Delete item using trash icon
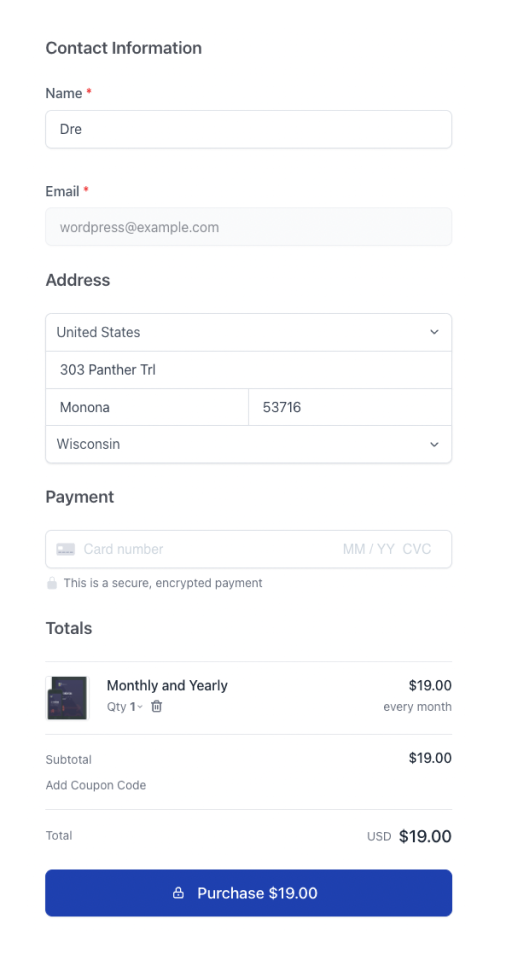Viewport: 512px width, 957px height. click(157, 707)
